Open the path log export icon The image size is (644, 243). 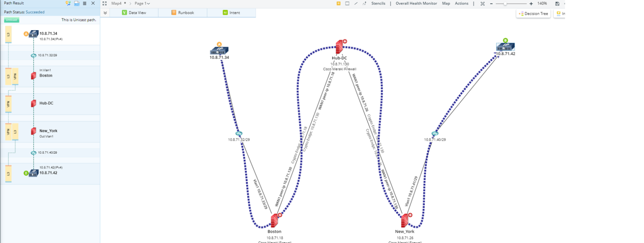pyautogui.click(x=76, y=3)
